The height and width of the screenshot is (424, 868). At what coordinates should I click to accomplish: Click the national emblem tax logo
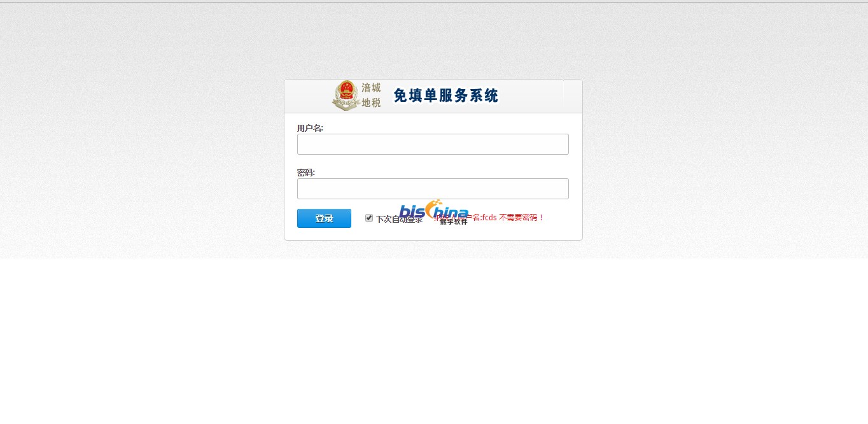(x=346, y=95)
